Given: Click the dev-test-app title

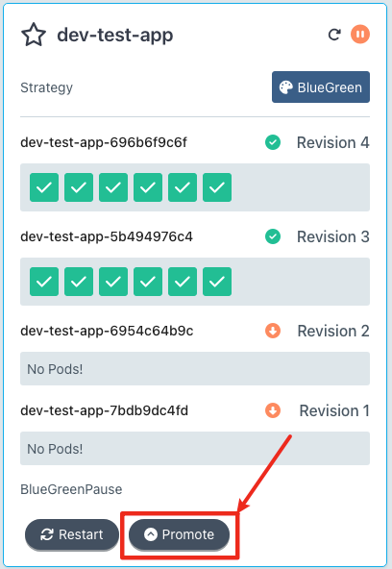Looking at the screenshot, I should 115,36.
